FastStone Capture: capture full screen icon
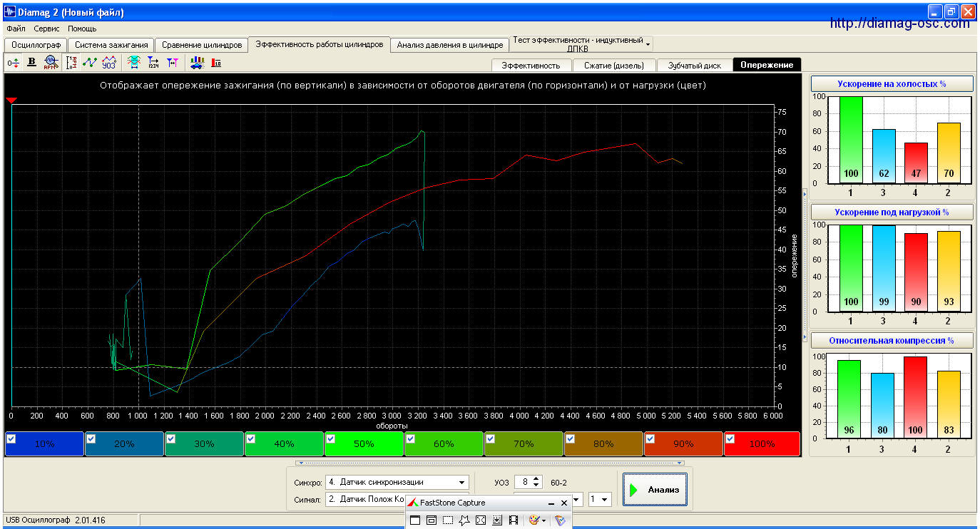980x529 pixels. [481, 520]
